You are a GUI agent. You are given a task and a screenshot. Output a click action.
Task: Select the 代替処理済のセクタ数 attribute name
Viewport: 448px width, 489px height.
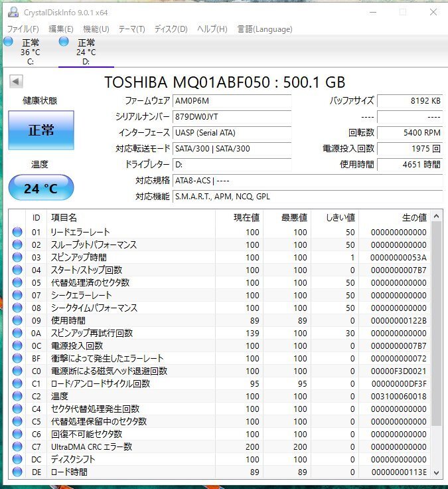click(x=90, y=282)
